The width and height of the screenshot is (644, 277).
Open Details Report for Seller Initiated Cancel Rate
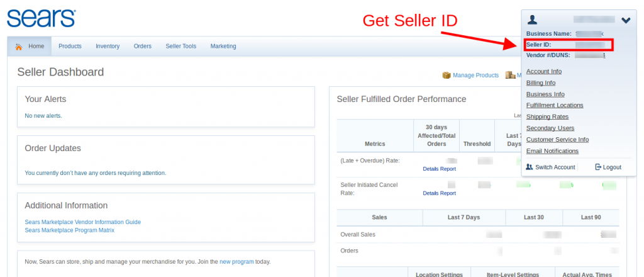439,193
